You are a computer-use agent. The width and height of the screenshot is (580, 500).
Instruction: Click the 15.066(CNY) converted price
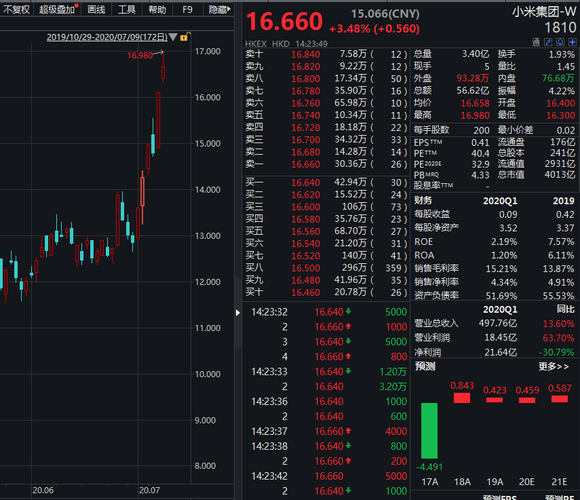tap(385, 14)
